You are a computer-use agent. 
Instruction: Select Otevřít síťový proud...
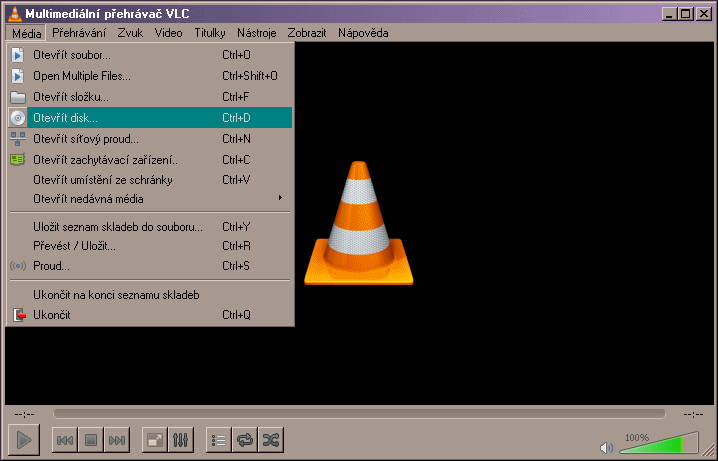[x=150, y=139]
